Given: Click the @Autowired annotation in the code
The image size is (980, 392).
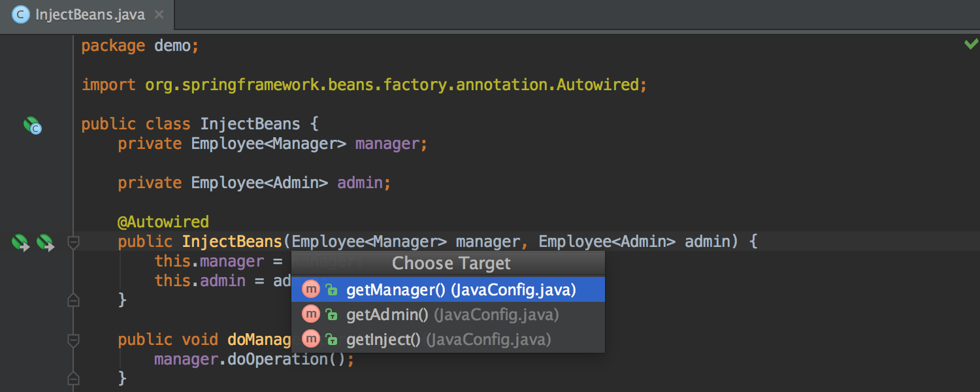Looking at the screenshot, I should click(163, 221).
